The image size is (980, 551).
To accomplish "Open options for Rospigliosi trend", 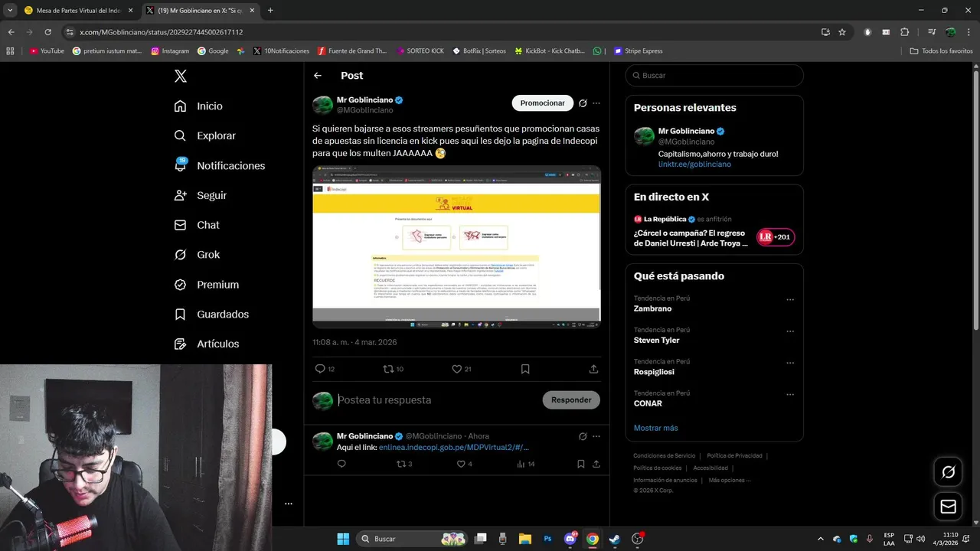I will pos(790,363).
